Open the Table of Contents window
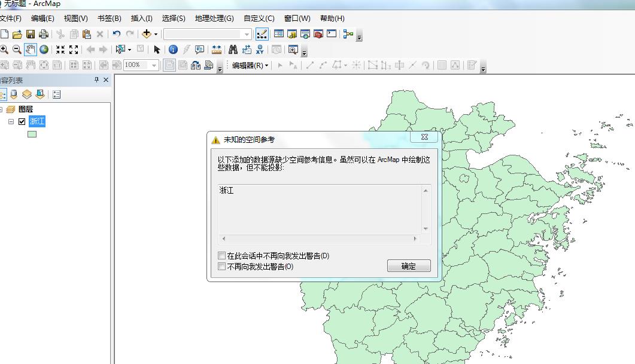The height and width of the screenshot is (364, 635). tap(279, 34)
